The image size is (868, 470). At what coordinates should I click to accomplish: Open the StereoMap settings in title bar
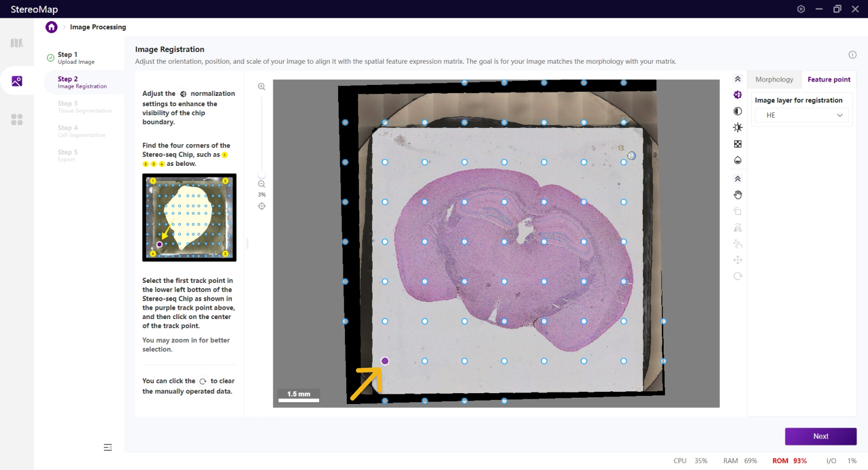(801, 9)
